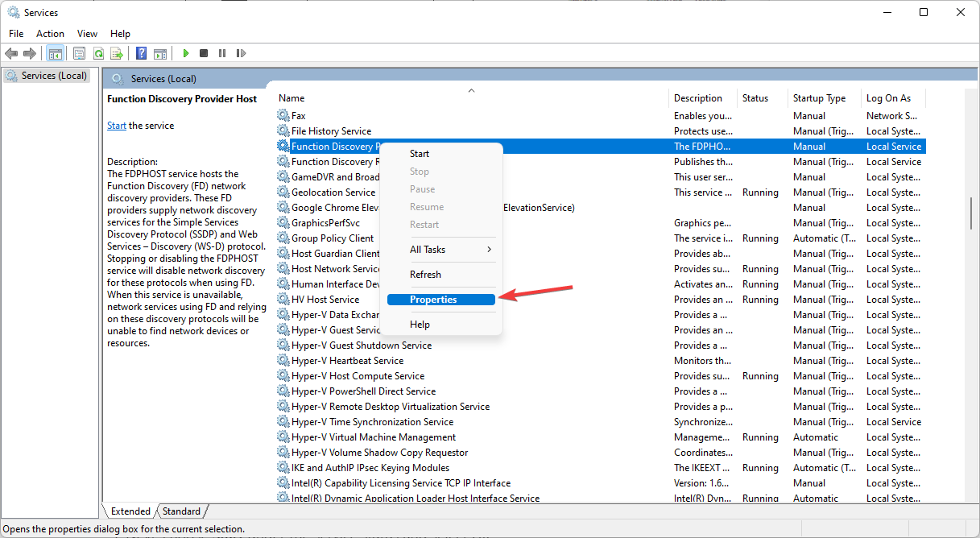
Task: Click gear icon beside Hyper-V Heartbeat Service
Action: 283,361
